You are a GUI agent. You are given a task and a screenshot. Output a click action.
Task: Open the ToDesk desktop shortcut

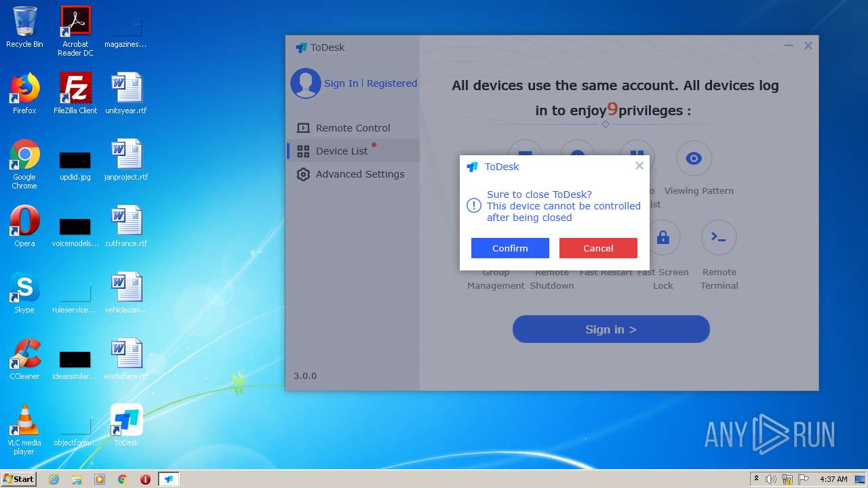tap(126, 426)
